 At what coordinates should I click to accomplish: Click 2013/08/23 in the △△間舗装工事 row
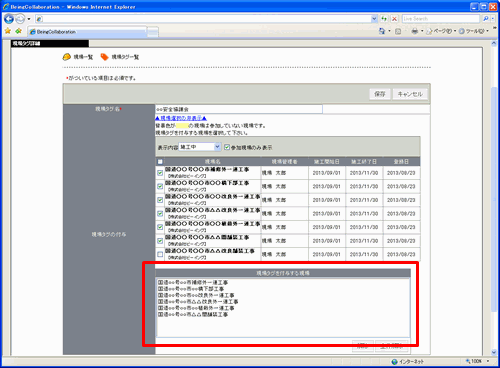[x=401, y=241]
